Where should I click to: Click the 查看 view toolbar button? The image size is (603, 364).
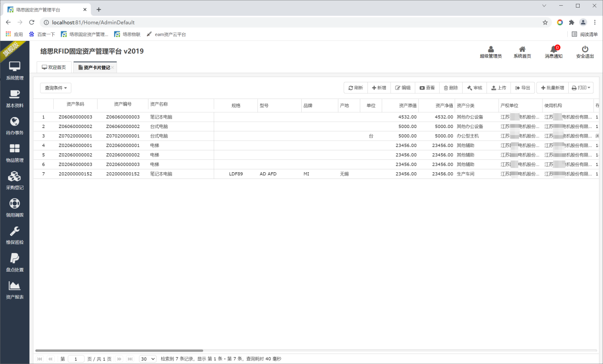pos(427,88)
